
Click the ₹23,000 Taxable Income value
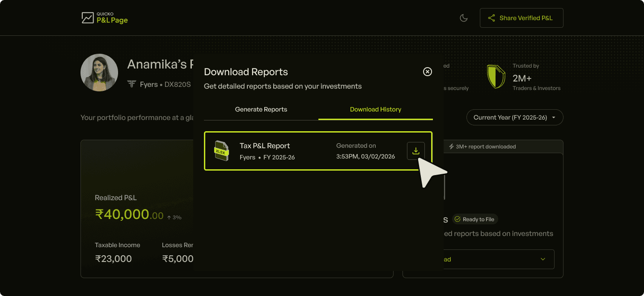(x=113, y=259)
